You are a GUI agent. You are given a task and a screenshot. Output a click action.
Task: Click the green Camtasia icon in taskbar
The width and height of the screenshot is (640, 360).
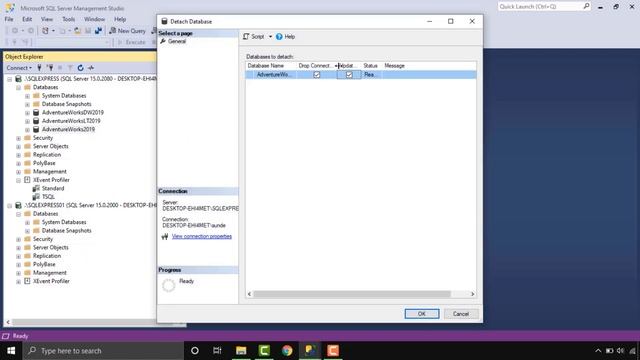[264, 350]
